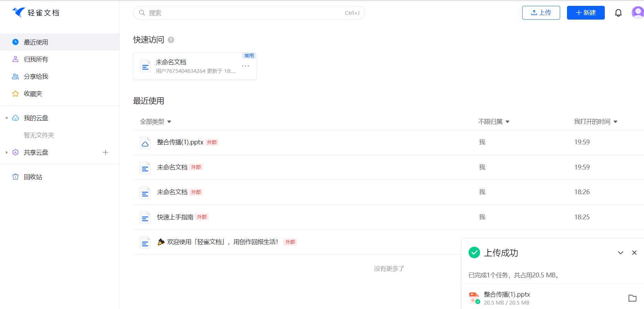
Task: Select 最近使用 in sidebar
Action: (x=60, y=42)
